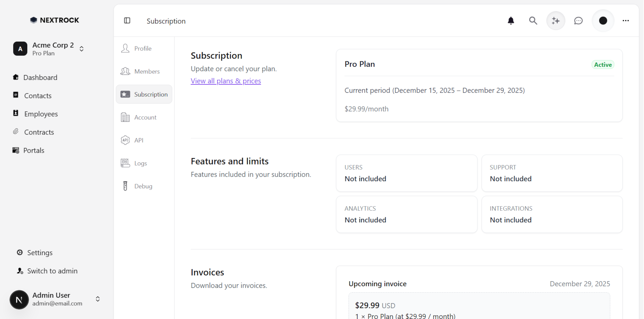The height and width of the screenshot is (319, 644).
Task: Open View all plans & prices link
Action: pos(226,81)
